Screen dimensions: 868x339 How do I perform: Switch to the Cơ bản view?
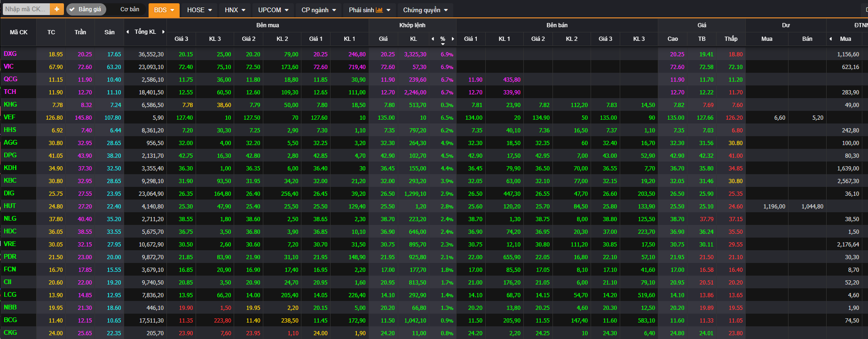(x=130, y=9)
